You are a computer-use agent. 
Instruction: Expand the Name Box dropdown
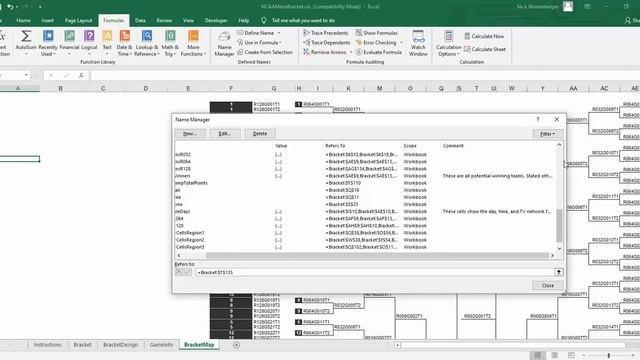click(26, 75)
